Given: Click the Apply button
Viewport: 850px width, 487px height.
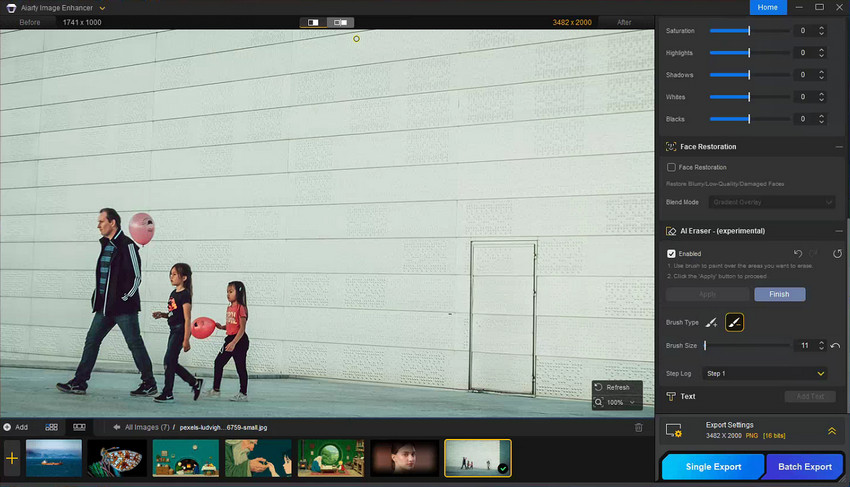Looking at the screenshot, I should (707, 294).
